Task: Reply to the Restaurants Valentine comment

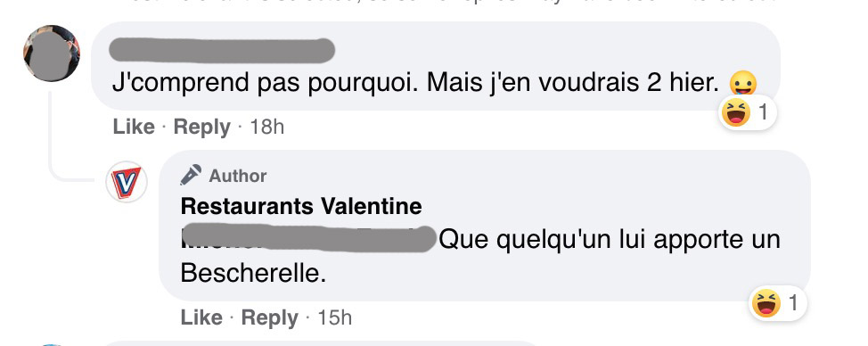Action: coord(270,317)
